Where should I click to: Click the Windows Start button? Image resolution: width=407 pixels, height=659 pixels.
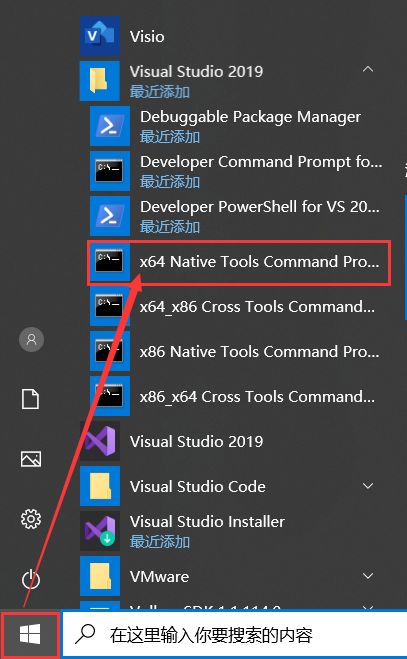[x=30, y=634]
